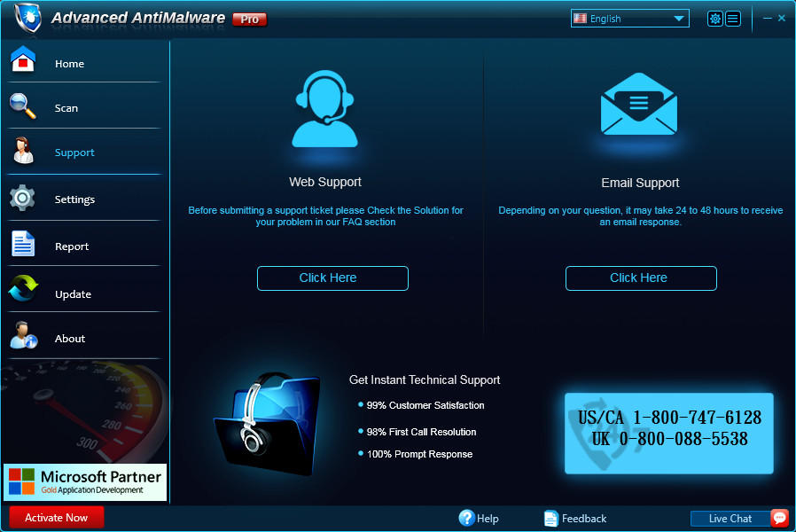This screenshot has width=796, height=532.
Task: Open settings via top-right gear icon
Action: point(714,19)
